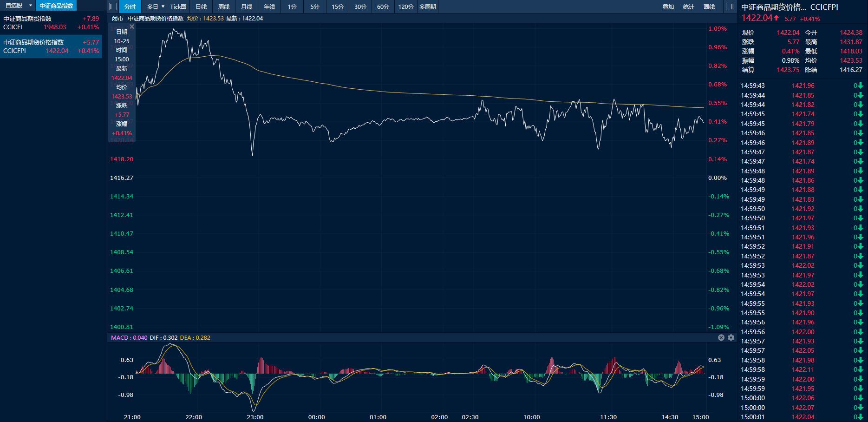Expand the 多日 dropdown arrow
This screenshot has width=868, height=422.
(x=163, y=7)
